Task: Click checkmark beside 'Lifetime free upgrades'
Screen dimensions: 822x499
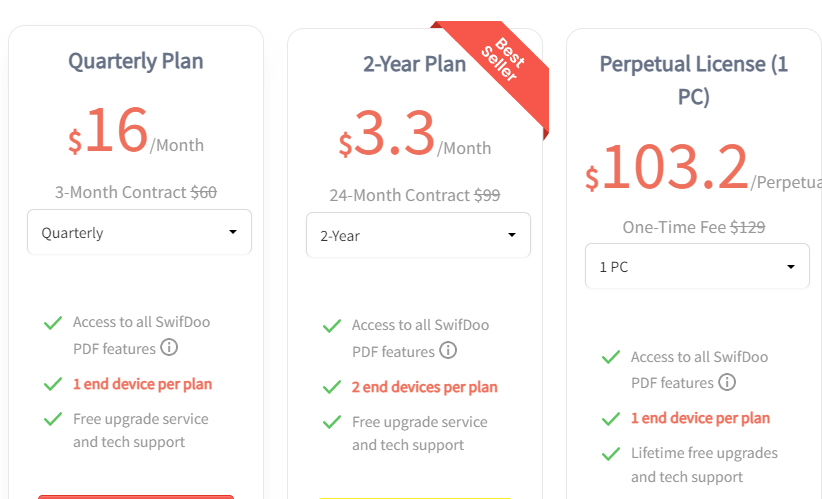Action: click(x=611, y=453)
